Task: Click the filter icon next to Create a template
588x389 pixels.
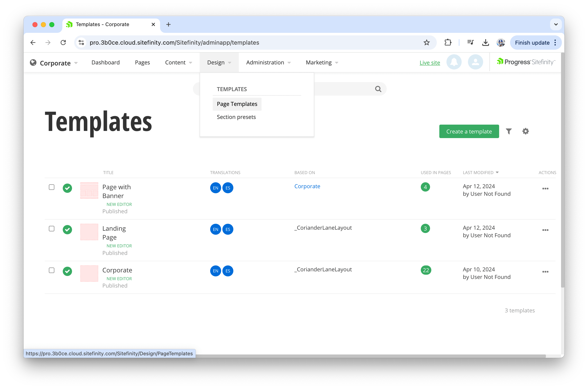Action: [x=509, y=132]
